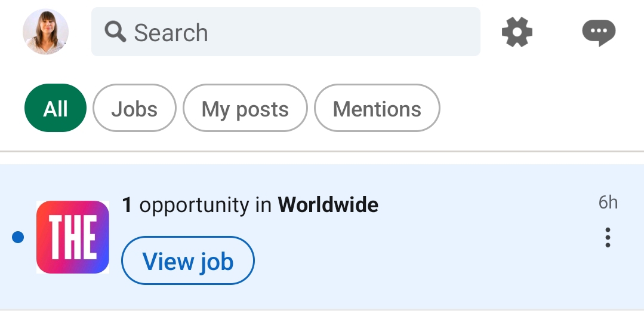Select the All filter pill
644x316 pixels.
(56, 109)
